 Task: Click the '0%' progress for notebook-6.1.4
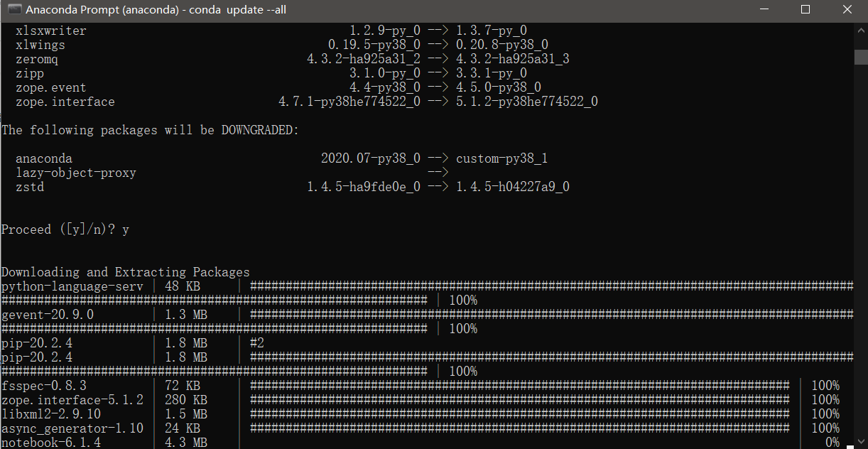click(x=832, y=443)
